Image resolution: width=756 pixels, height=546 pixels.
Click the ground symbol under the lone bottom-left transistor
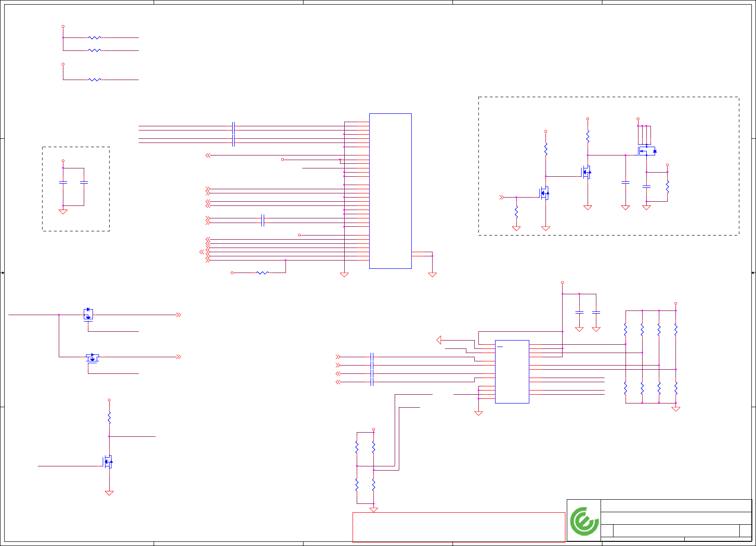point(109,493)
